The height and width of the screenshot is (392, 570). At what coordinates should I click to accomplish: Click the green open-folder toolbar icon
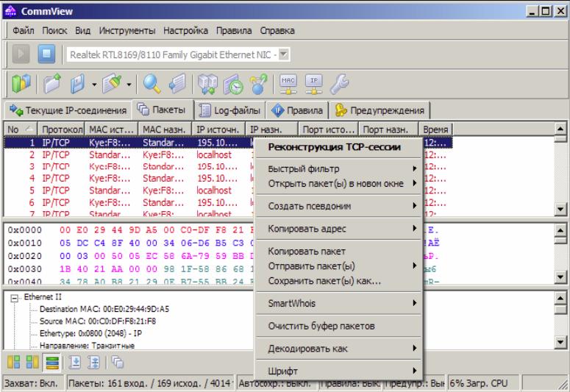[x=53, y=84]
